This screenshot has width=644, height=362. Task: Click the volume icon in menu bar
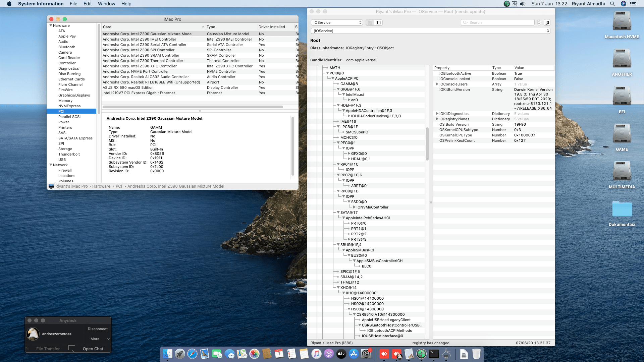(523, 4)
